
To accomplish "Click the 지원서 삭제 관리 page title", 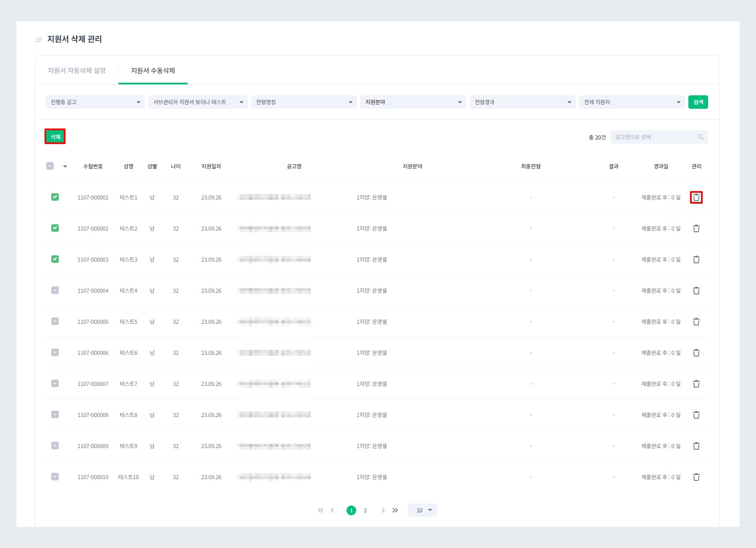I will coord(74,39).
